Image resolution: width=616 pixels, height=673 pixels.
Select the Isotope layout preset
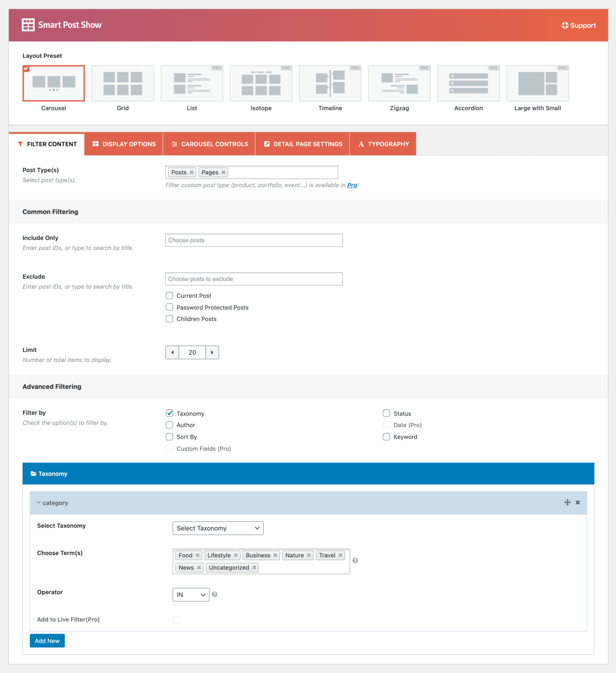coord(260,83)
